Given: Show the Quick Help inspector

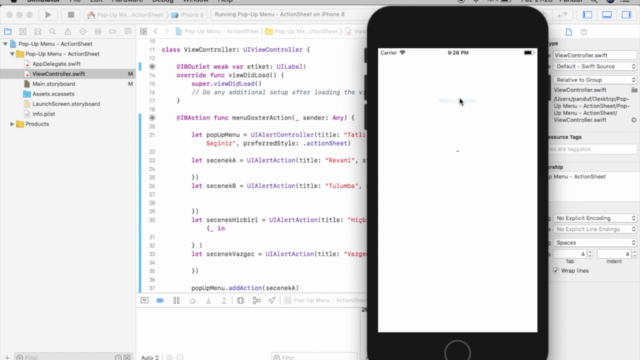Looking at the screenshot, I should 584,32.
